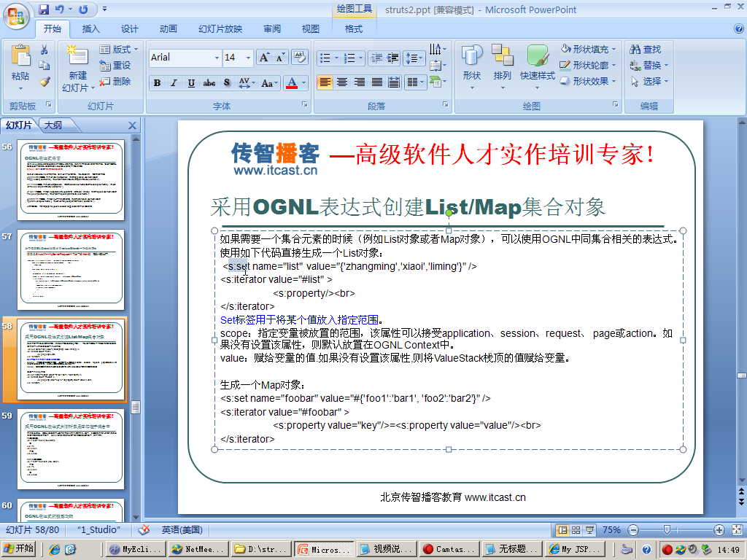
Task: Open line spacing dropdown
Action: coord(414,58)
